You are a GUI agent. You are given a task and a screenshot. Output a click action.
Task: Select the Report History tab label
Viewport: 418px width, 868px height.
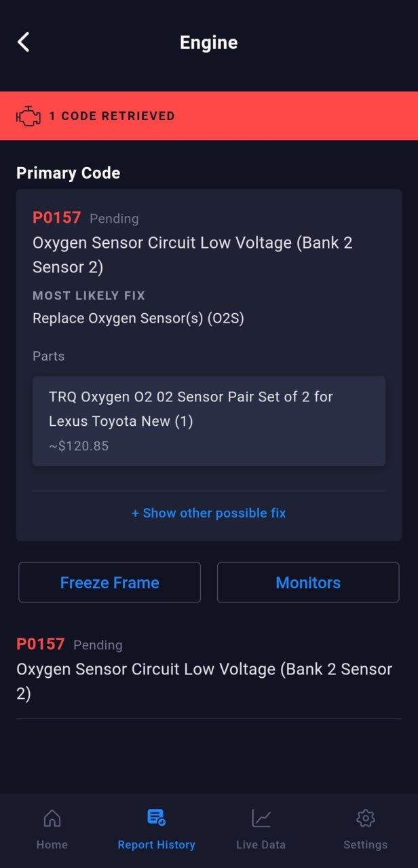click(x=156, y=845)
